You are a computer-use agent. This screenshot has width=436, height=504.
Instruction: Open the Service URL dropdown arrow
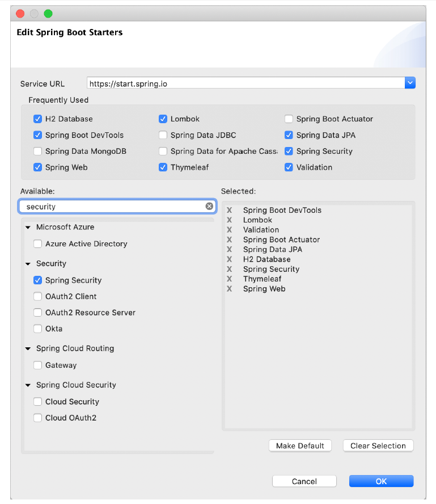click(x=410, y=83)
